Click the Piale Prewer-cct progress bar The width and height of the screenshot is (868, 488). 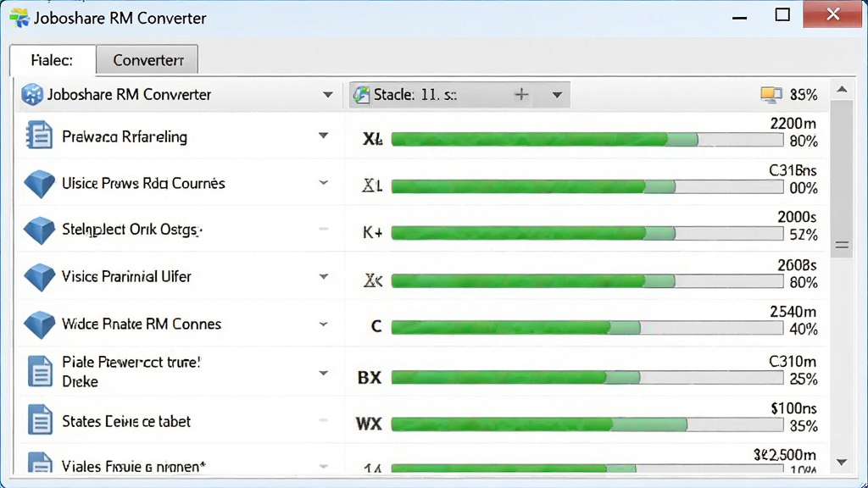coord(587,378)
